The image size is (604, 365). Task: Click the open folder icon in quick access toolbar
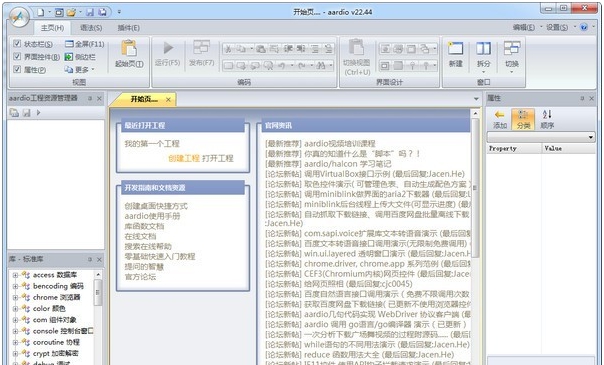71,12
